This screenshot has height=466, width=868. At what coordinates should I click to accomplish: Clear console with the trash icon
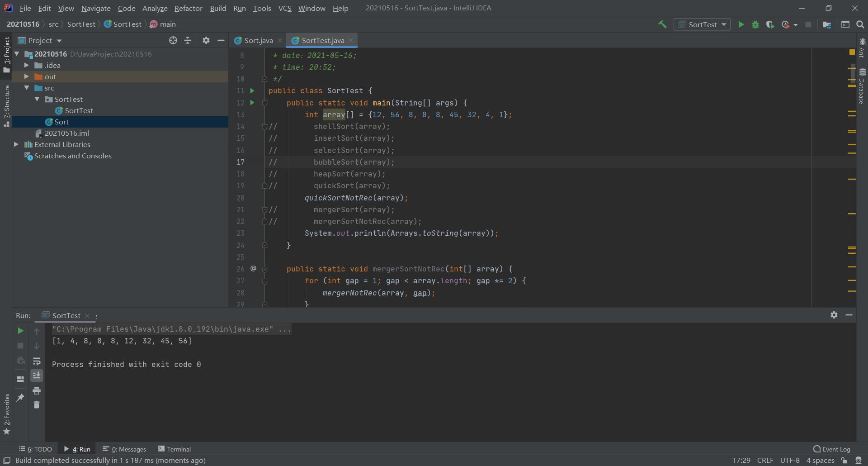37,404
